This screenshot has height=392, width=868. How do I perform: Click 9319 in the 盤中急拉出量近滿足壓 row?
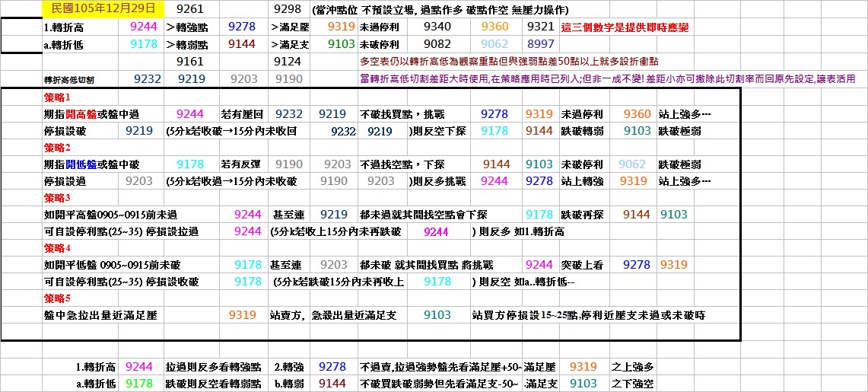coord(243,315)
